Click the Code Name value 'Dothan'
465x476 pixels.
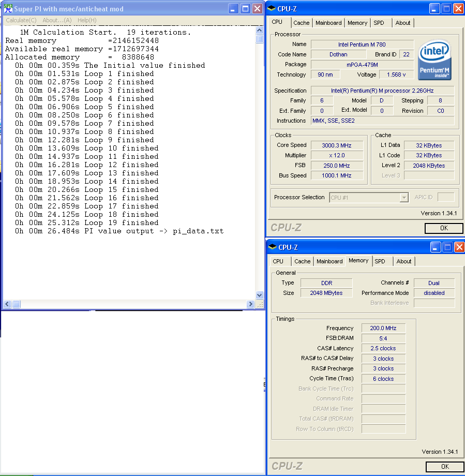[338, 54]
